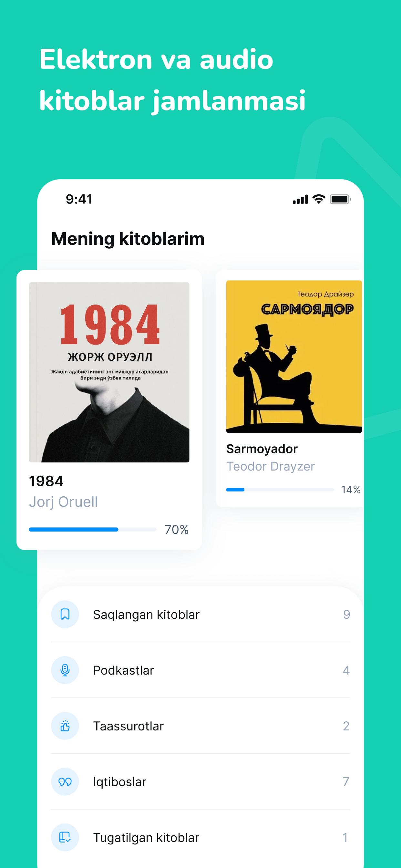Tap the Wi-Fi status icon

point(319,199)
